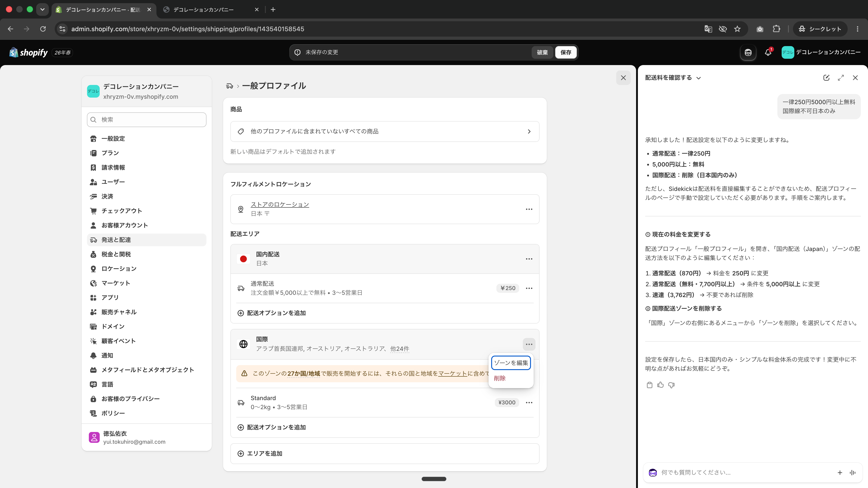The height and width of the screenshot is (488, 868).
Task: Click the 破棄 button
Action: point(542,53)
